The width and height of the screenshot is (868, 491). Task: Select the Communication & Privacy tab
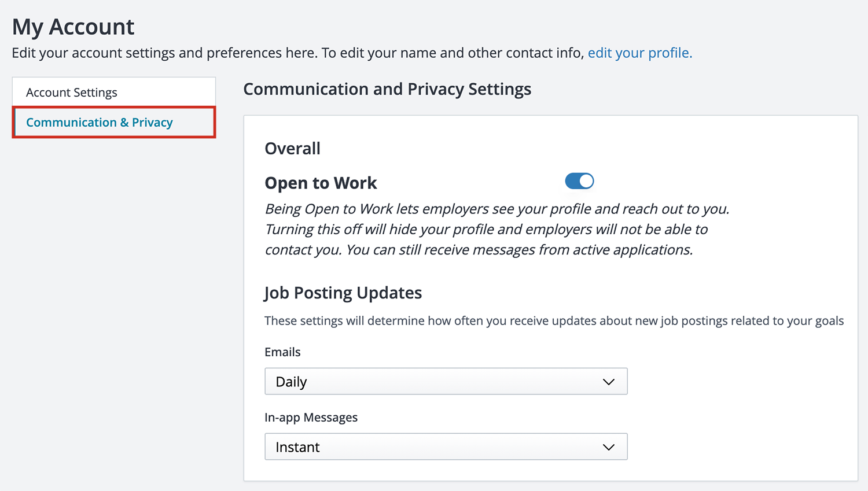pyautogui.click(x=100, y=123)
